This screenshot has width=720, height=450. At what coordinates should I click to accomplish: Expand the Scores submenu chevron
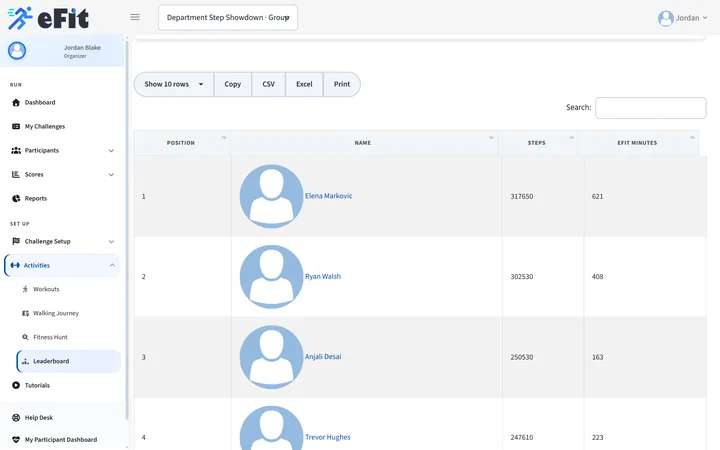tap(111, 174)
